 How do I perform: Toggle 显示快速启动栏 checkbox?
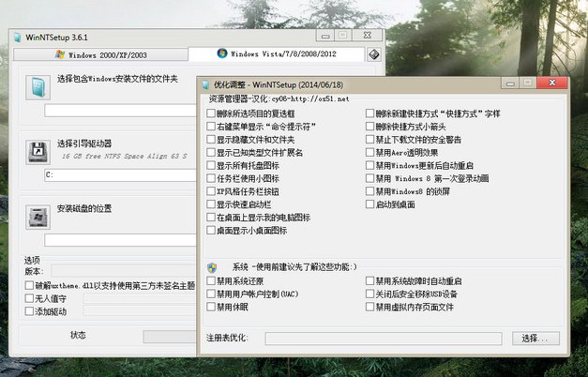coord(211,204)
